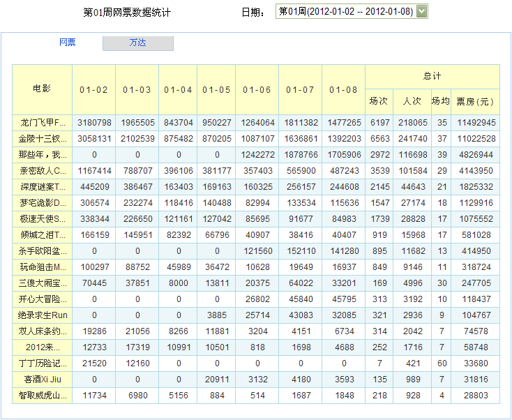
Task: Click the value 2102539 under 01-03
Action: [137, 139]
